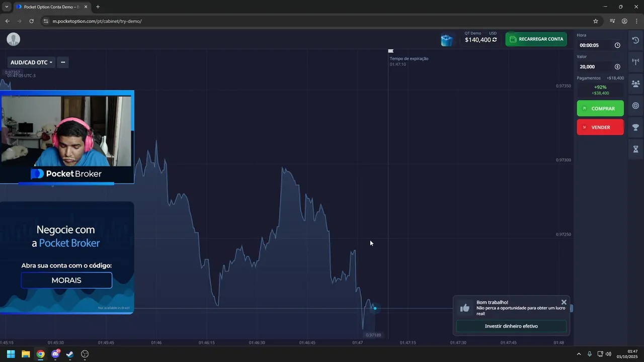
Task: Open Windows Start menu
Action: pyautogui.click(x=11, y=354)
